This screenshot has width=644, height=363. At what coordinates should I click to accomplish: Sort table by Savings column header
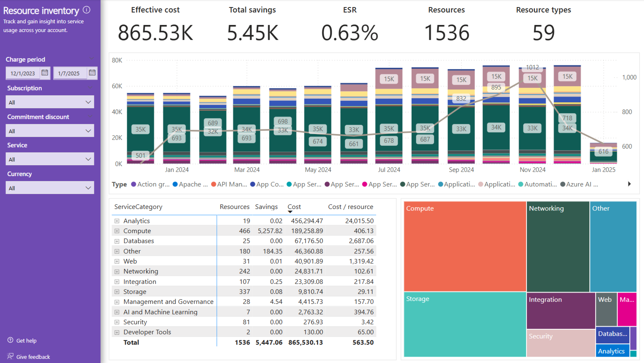[x=266, y=207]
